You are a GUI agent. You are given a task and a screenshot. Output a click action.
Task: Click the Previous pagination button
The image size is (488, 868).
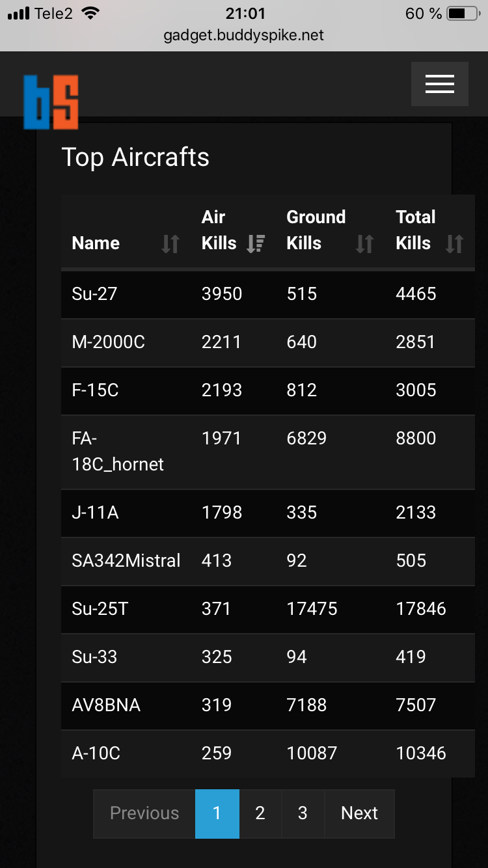pos(144,813)
